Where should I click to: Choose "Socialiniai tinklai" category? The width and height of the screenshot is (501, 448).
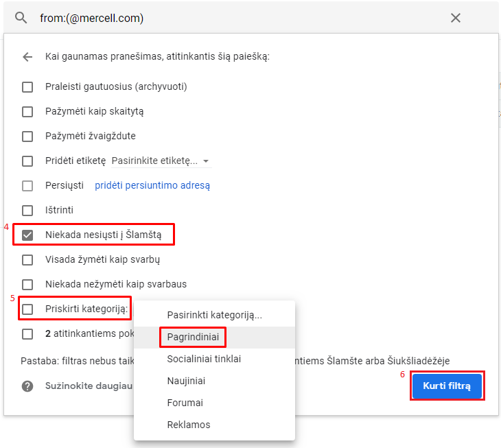pyautogui.click(x=204, y=359)
